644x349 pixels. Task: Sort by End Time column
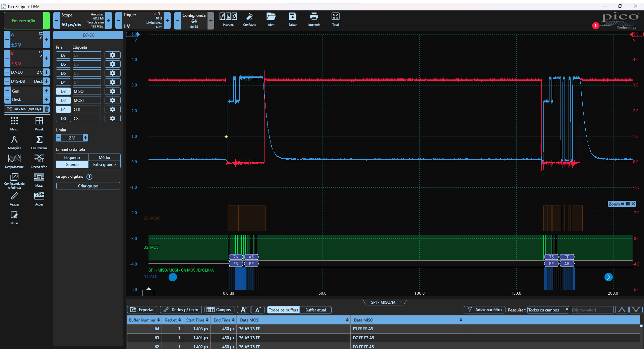[224, 320]
